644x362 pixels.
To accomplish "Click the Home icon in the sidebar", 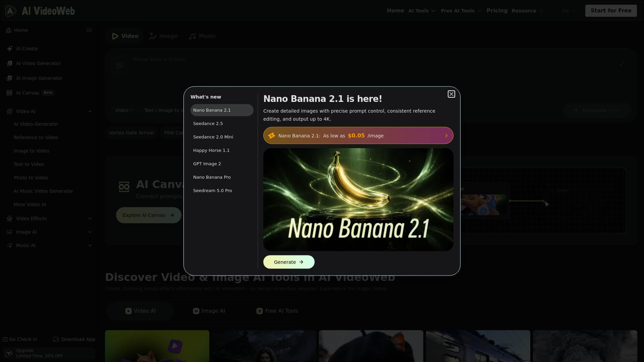I will 9,30.
